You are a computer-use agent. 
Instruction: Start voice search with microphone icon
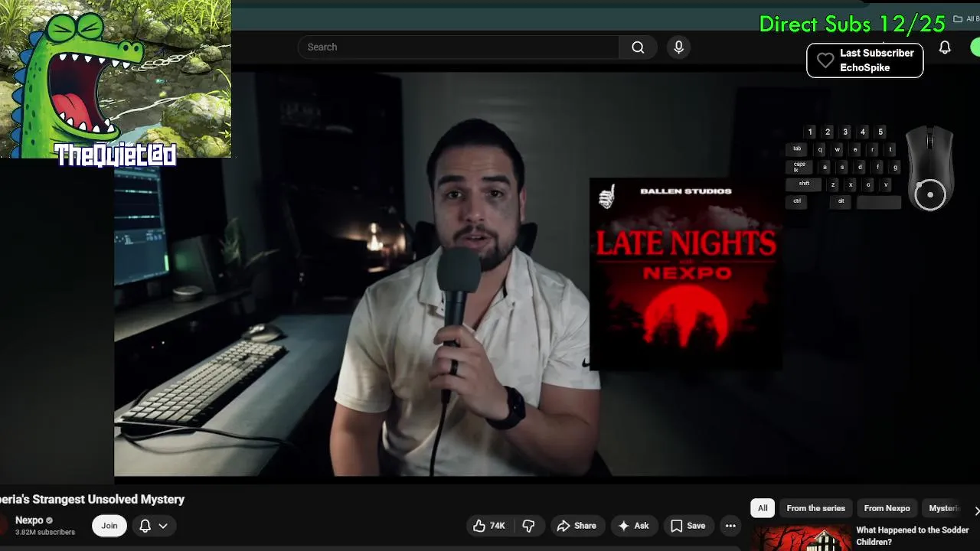point(678,47)
